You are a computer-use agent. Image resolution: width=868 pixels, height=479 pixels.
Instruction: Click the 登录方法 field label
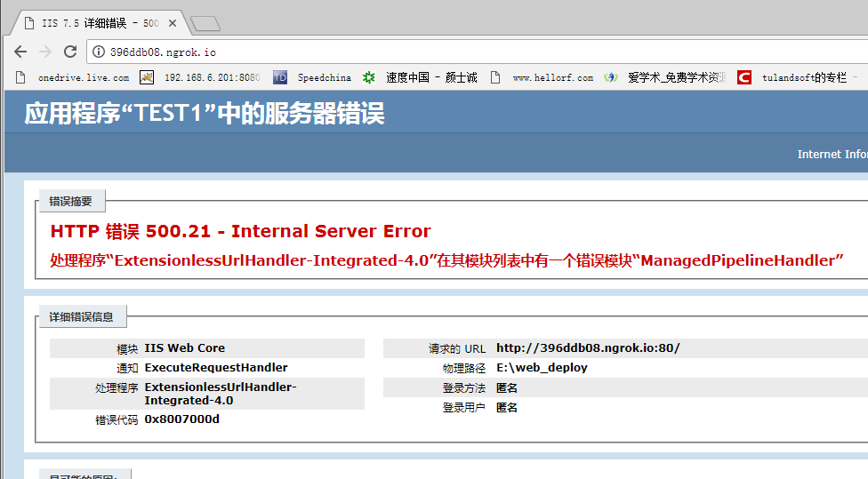coord(464,388)
